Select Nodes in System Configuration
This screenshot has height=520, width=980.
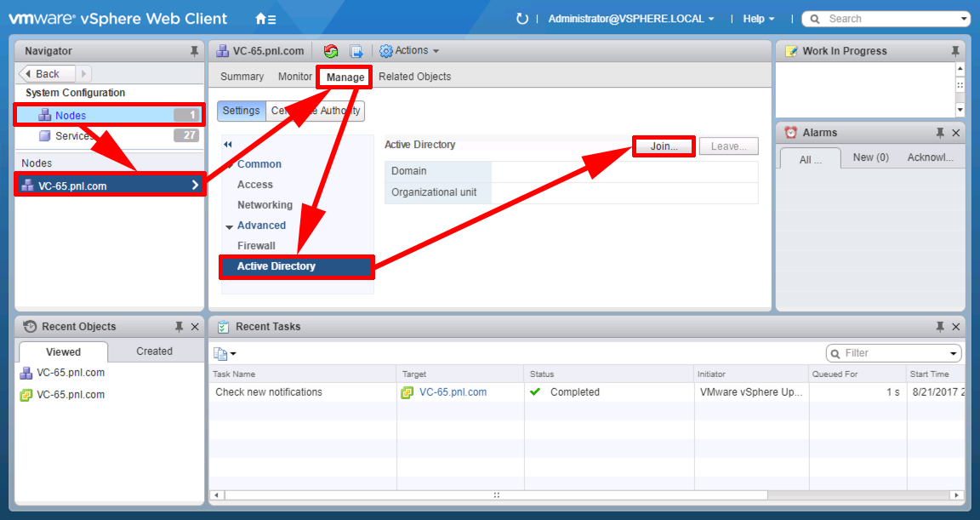[x=109, y=115]
